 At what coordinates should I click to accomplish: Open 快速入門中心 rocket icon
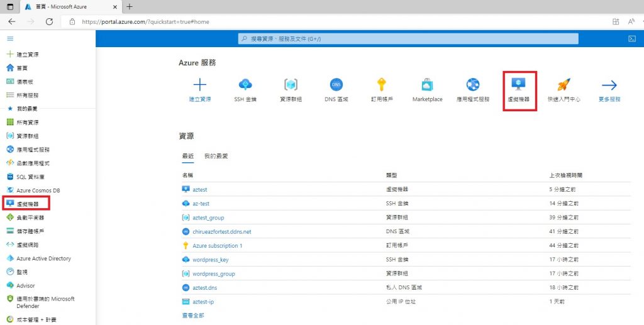pos(564,85)
